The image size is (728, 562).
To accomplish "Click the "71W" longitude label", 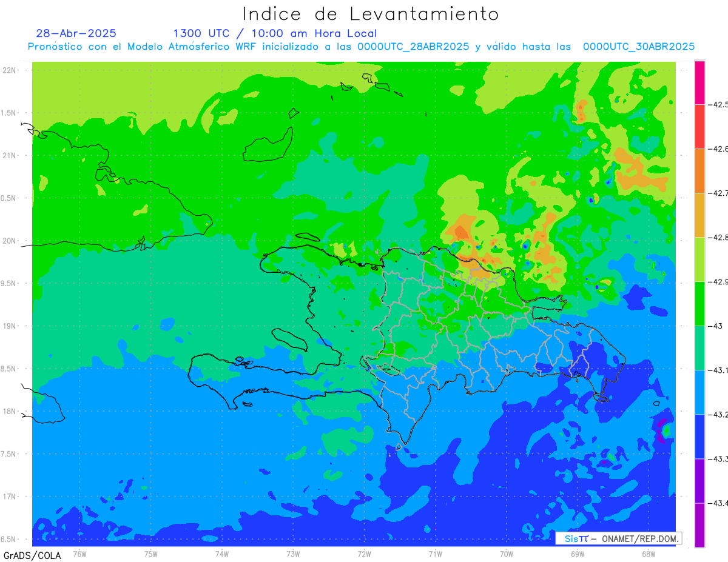I will point(435,554).
